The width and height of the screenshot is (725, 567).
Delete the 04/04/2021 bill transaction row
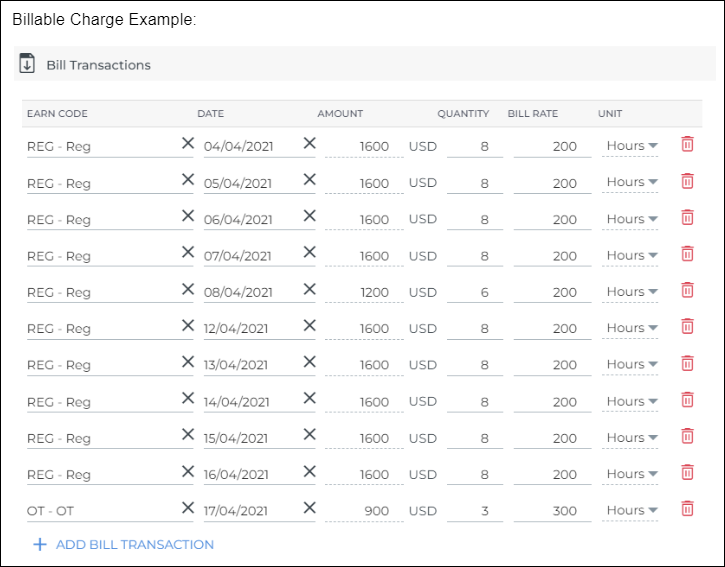(687, 144)
